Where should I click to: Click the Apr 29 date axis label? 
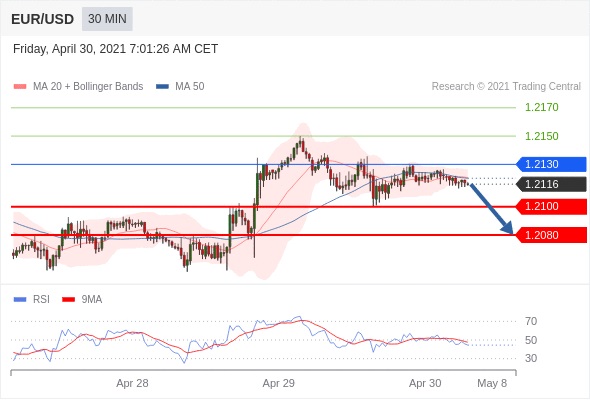[x=278, y=383]
